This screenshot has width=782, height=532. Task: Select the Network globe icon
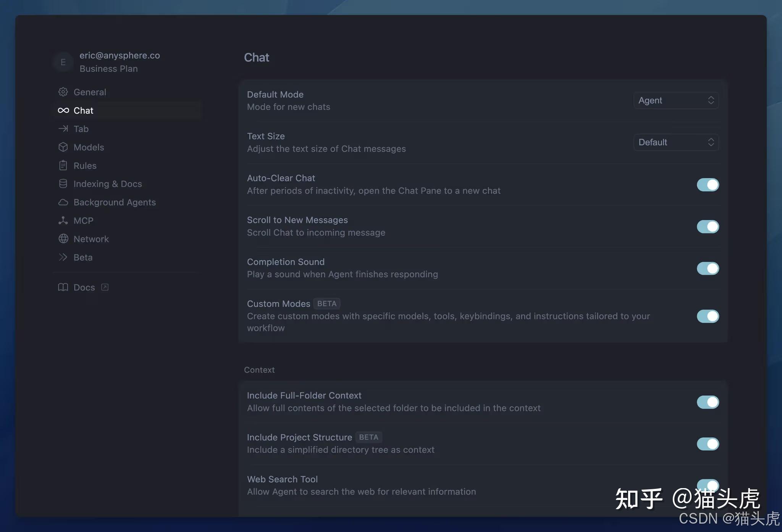coord(63,239)
